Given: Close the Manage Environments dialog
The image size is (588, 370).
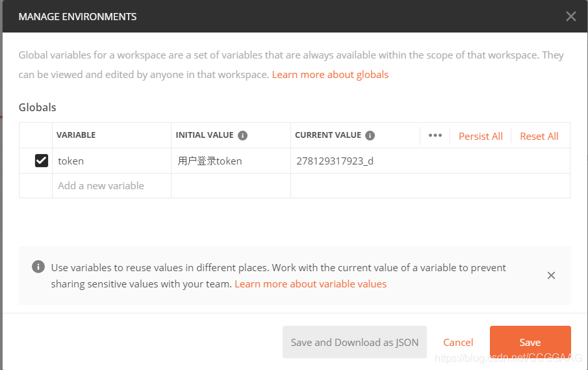Looking at the screenshot, I should 570,16.
